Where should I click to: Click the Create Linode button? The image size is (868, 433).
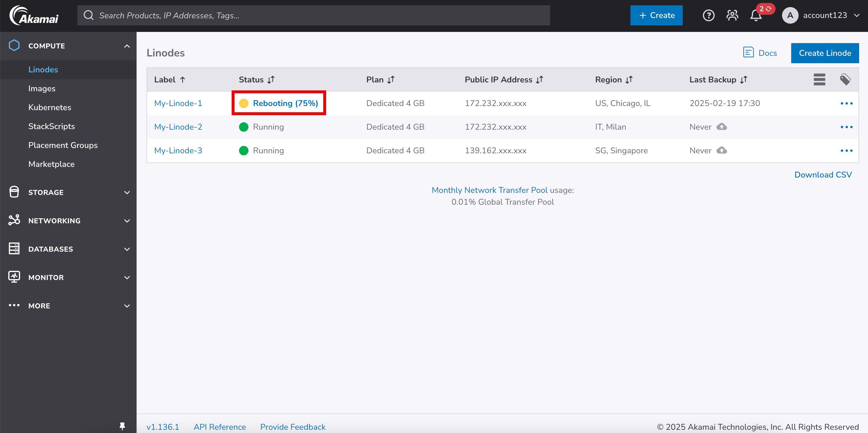click(x=825, y=53)
